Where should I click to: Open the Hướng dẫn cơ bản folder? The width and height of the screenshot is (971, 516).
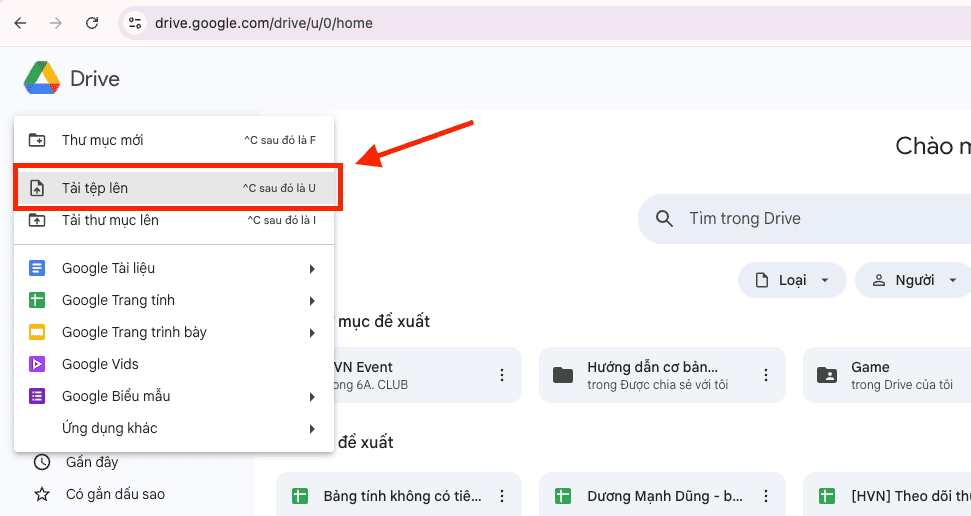click(662, 375)
